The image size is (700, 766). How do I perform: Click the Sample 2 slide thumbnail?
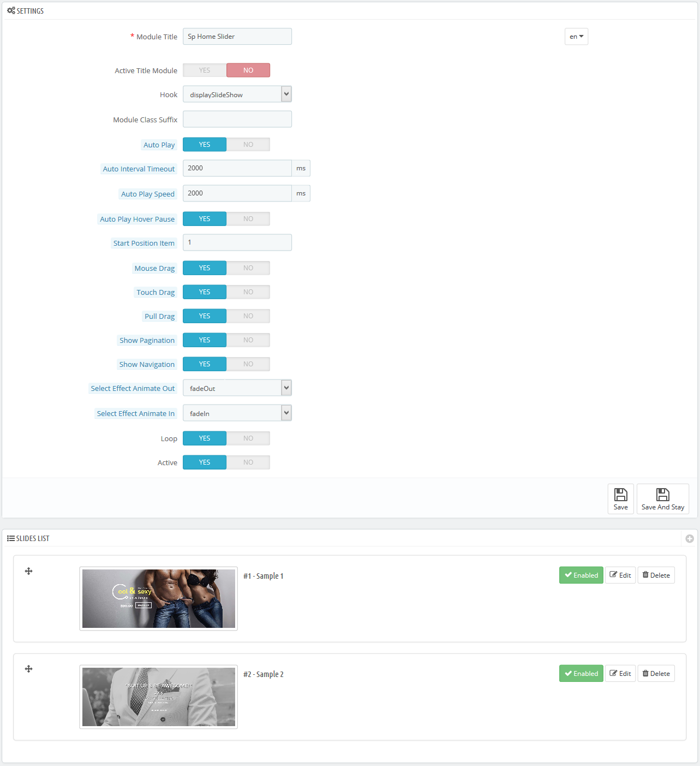point(159,697)
